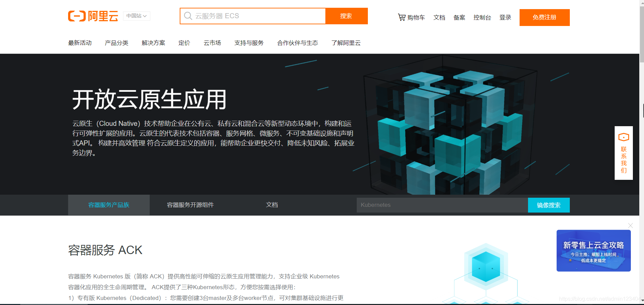The image size is (644, 305).
Task: Open the 备案 link
Action: click(x=459, y=18)
